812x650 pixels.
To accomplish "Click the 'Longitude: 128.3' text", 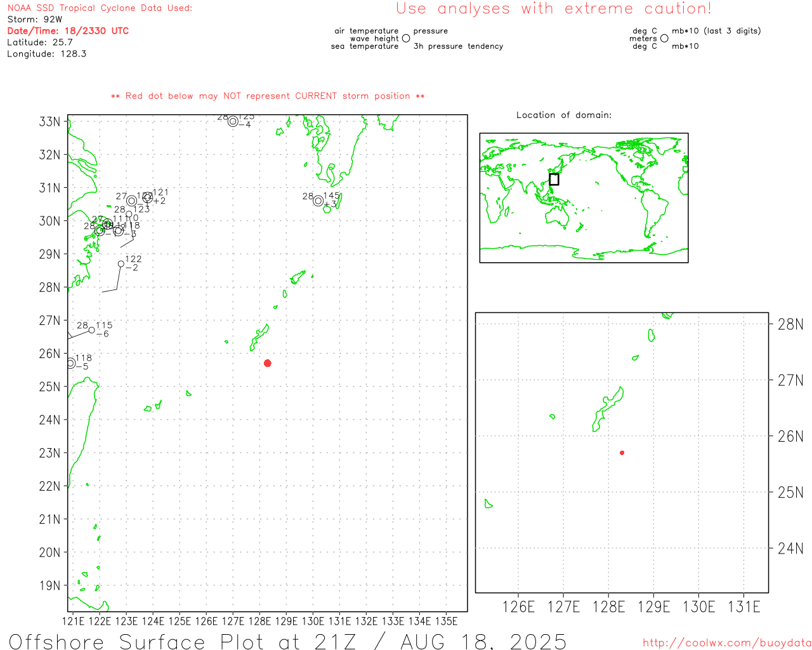I will point(47,53).
